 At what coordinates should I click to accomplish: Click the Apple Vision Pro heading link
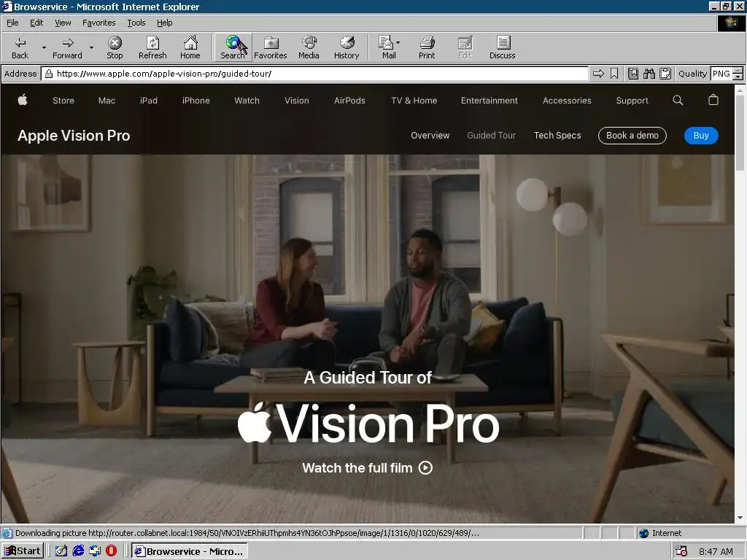point(74,136)
